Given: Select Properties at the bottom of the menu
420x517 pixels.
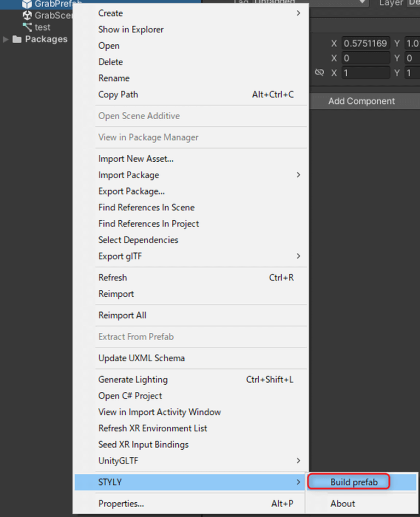Looking at the screenshot, I should tap(119, 503).
